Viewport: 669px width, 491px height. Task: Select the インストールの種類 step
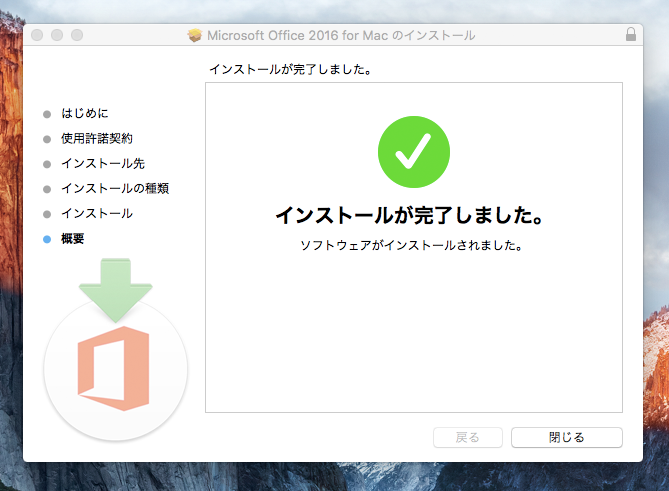click(x=115, y=188)
